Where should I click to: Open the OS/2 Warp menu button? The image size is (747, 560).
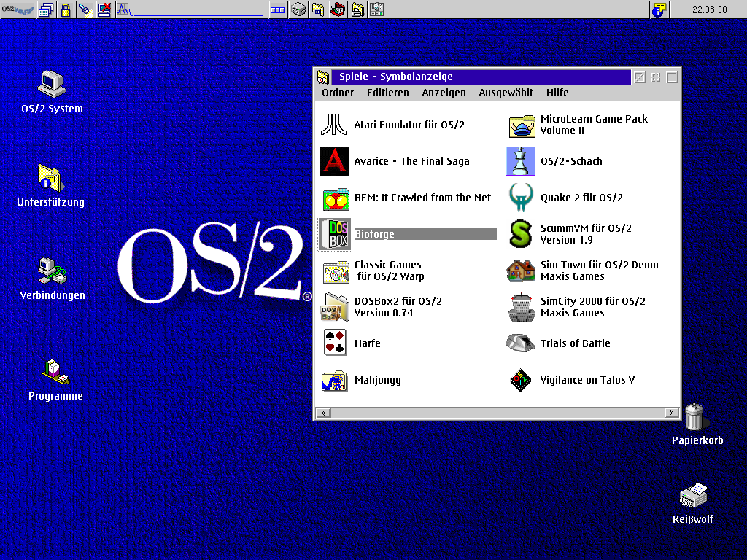tap(18, 9)
